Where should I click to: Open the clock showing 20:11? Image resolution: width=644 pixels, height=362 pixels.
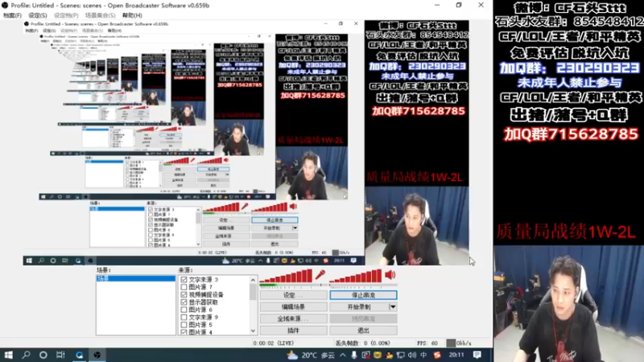[x=456, y=355]
